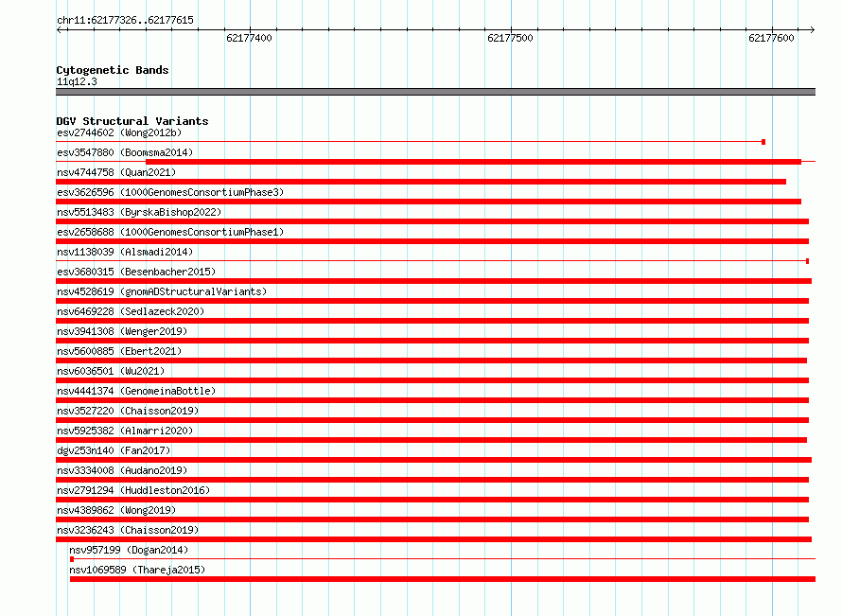Click the red bar under nsv4528619 gnomAD
This screenshot has width=842, height=616.
[x=432, y=301]
